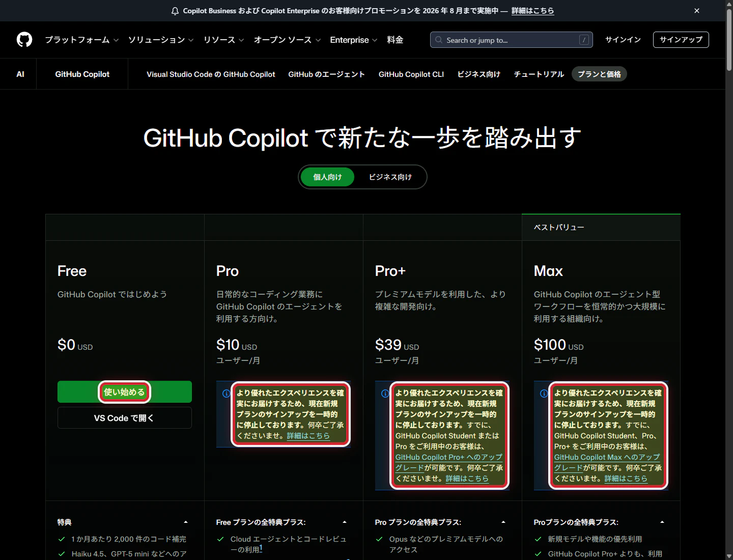Collapse the Proプランの全特典プラス section under Max
733x560 pixels.
point(662,522)
